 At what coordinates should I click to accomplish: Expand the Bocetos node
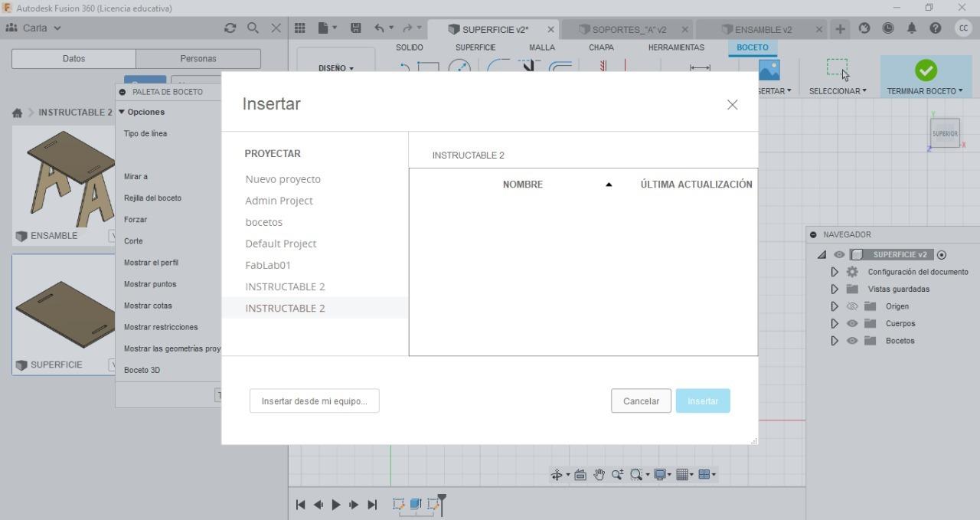tap(835, 341)
